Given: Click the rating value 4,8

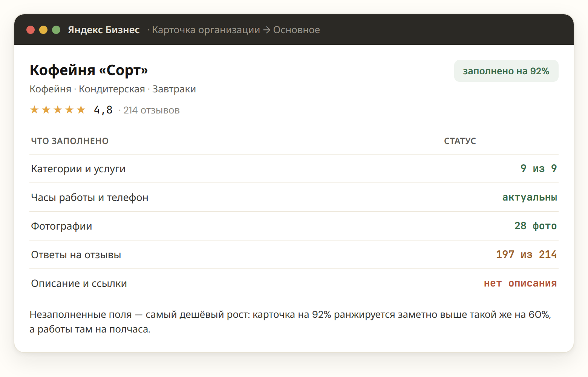Looking at the screenshot, I should (x=103, y=110).
